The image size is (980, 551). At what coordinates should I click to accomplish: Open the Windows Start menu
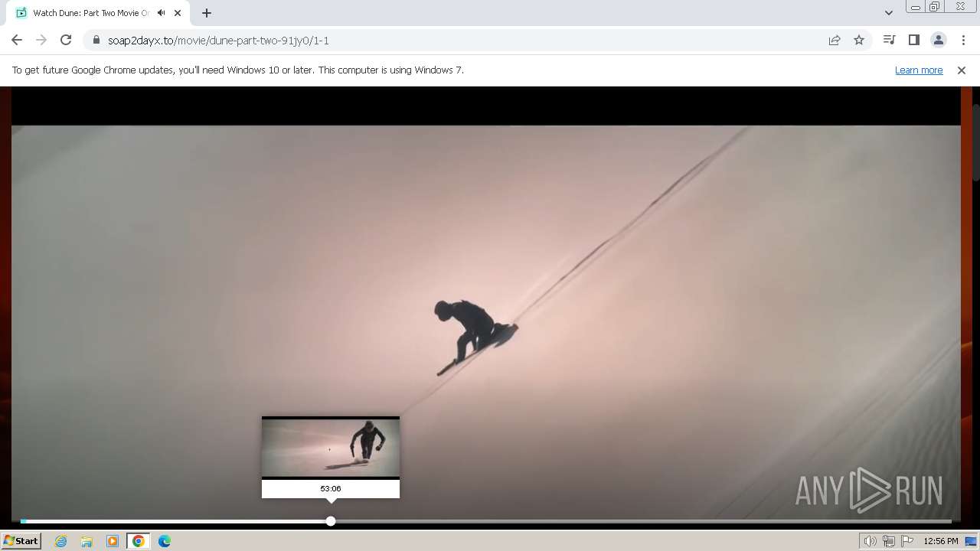pos(21,541)
